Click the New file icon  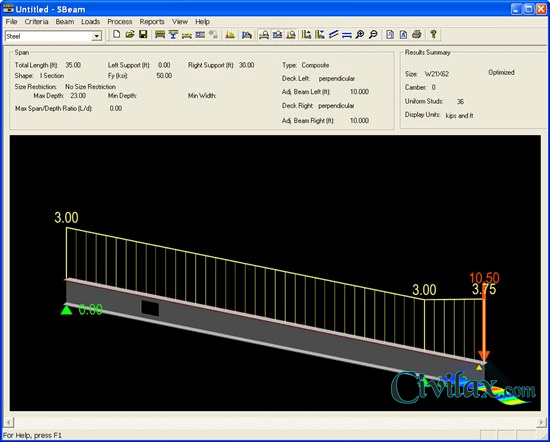[x=117, y=34]
